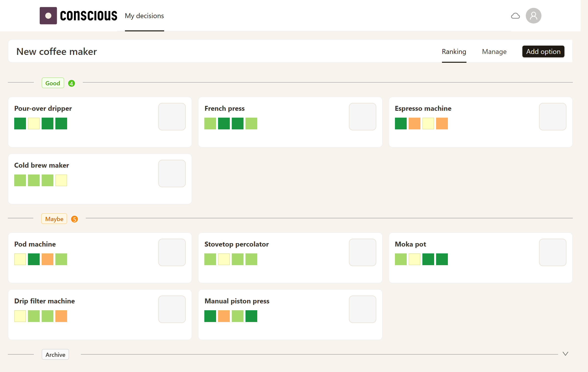Click the cloud sync status icon
Viewport: 588px width, 372px height.
[515, 16]
